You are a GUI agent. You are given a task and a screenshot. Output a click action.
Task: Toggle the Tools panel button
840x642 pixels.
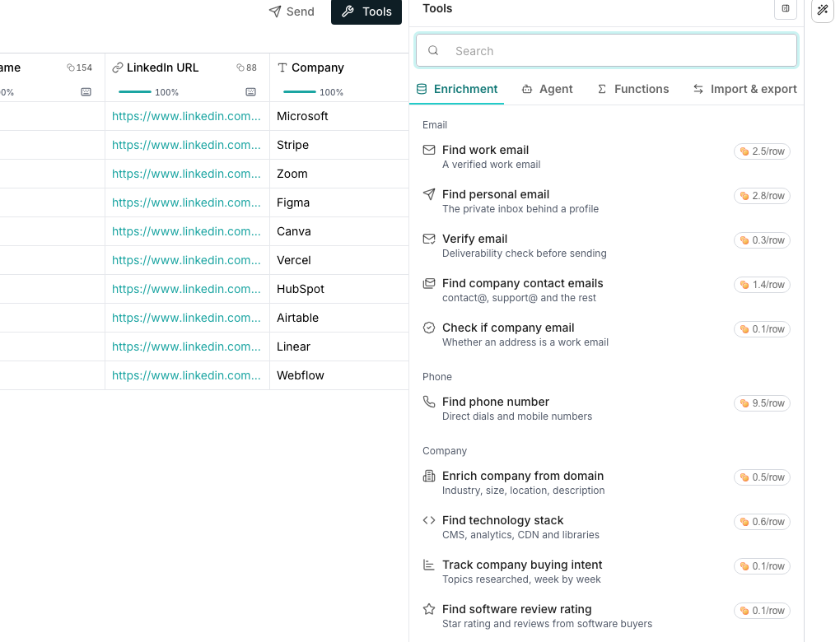click(x=366, y=12)
